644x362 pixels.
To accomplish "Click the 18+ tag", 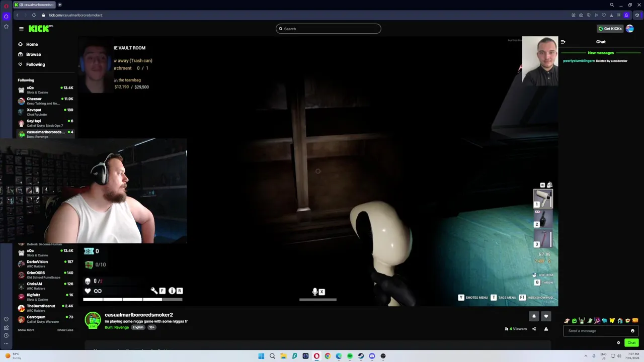I will pyautogui.click(x=151, y=327).
